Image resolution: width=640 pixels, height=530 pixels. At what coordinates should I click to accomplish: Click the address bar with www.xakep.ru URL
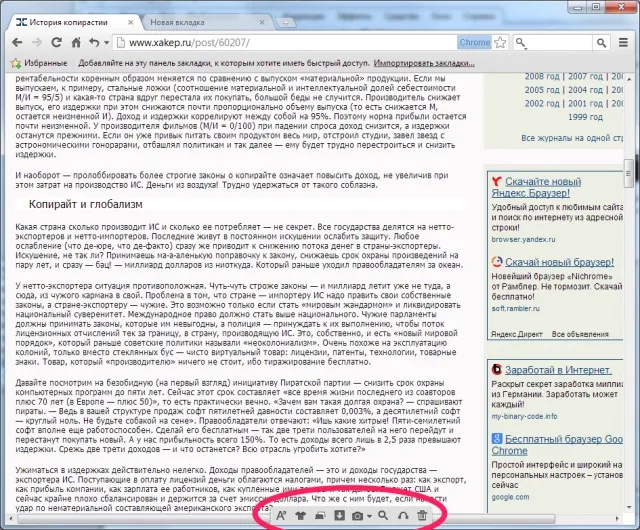(x=286, y=42)
